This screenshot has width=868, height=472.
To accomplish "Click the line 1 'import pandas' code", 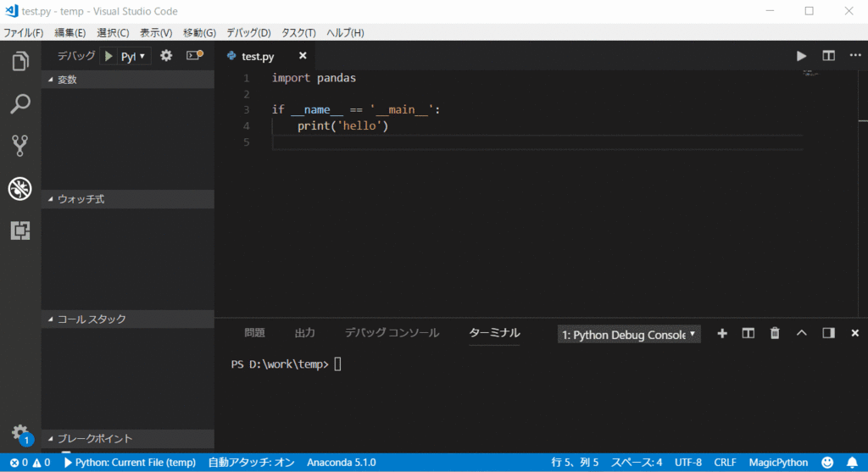I will [x=314, y=78].
